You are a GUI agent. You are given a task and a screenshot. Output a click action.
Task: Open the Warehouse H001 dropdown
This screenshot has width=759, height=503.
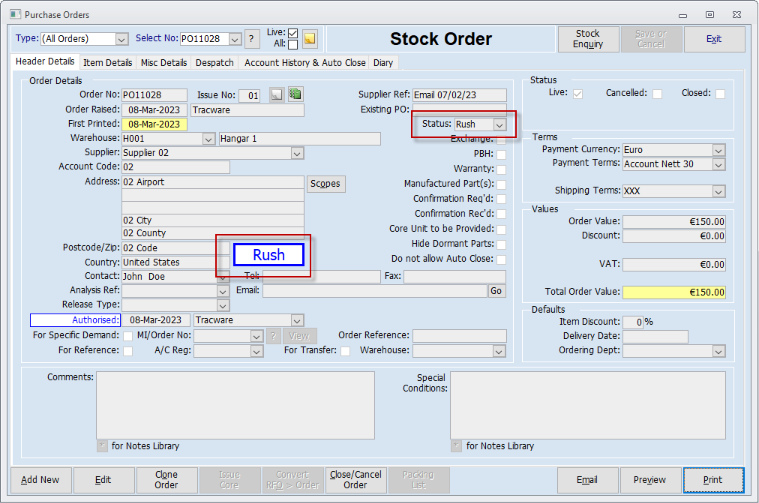208,139
